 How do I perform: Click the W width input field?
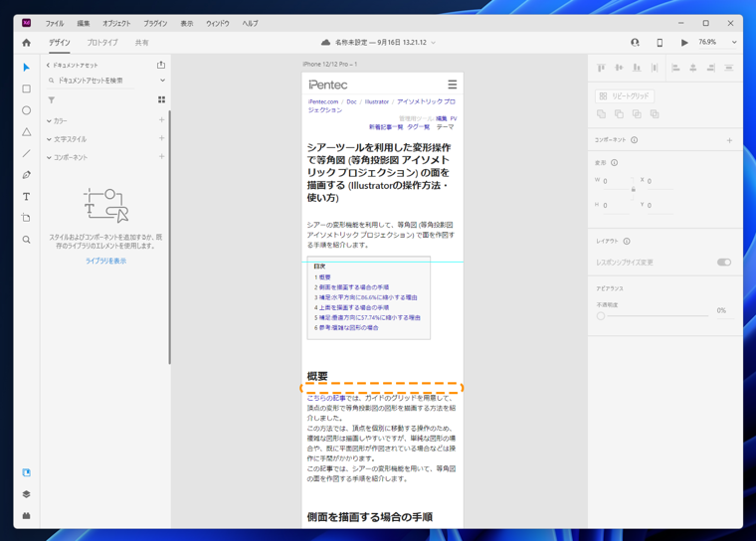pos(616,182)
